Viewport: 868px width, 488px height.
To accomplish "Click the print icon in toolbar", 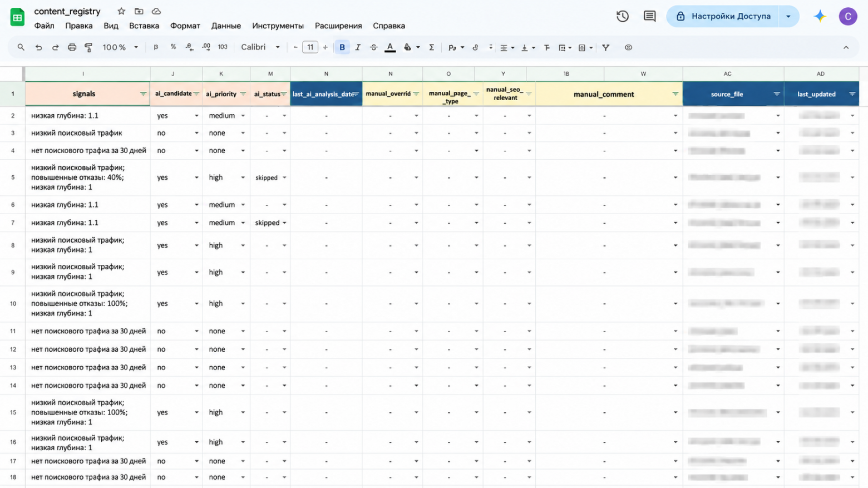I will tap(72, 48).
